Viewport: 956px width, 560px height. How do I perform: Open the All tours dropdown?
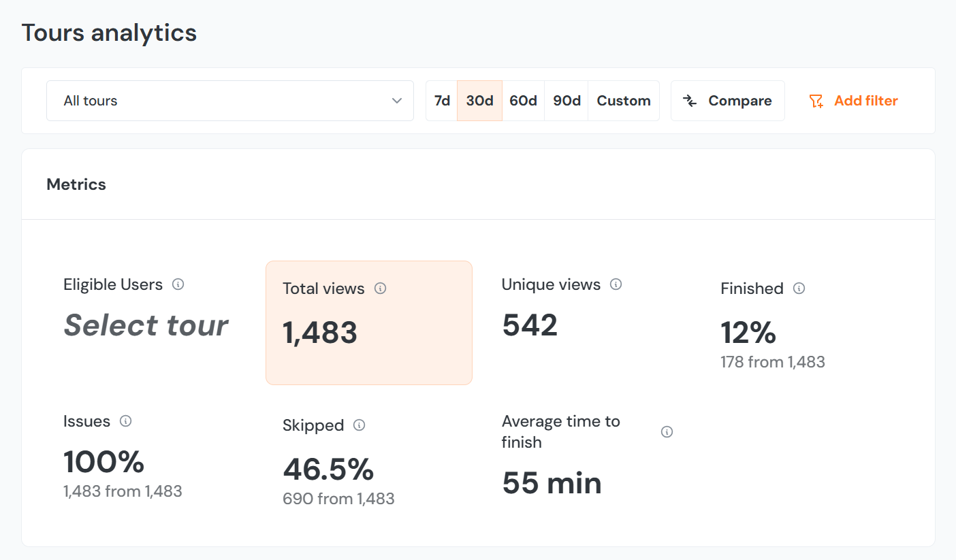229,101
